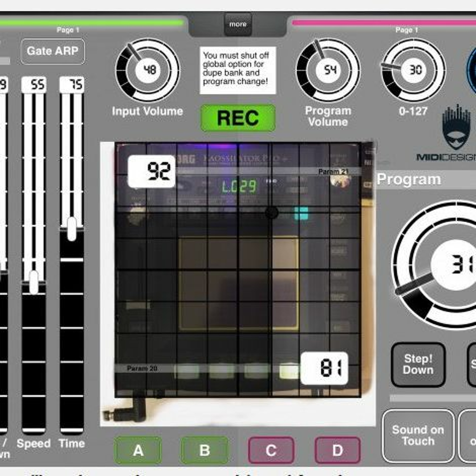Click the cyan square on Kaoss pad
Screen dimensions: 476x476
click(x=301, y=213)
